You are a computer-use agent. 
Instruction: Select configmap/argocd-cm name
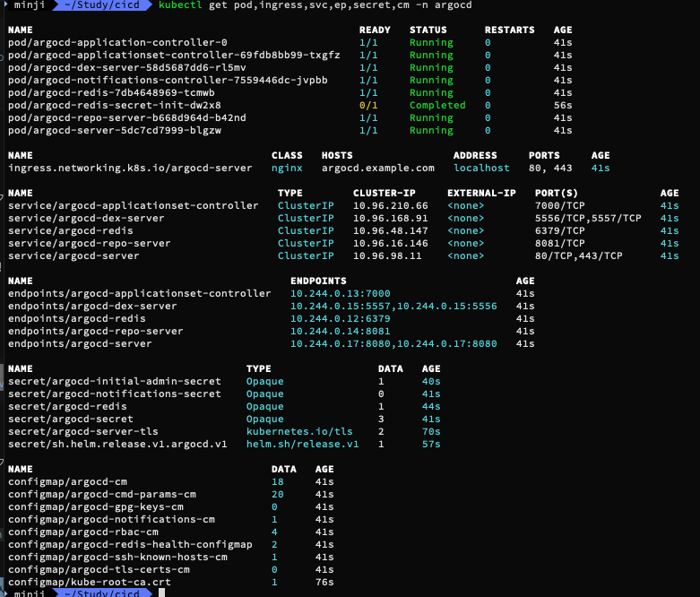[67, 481]
